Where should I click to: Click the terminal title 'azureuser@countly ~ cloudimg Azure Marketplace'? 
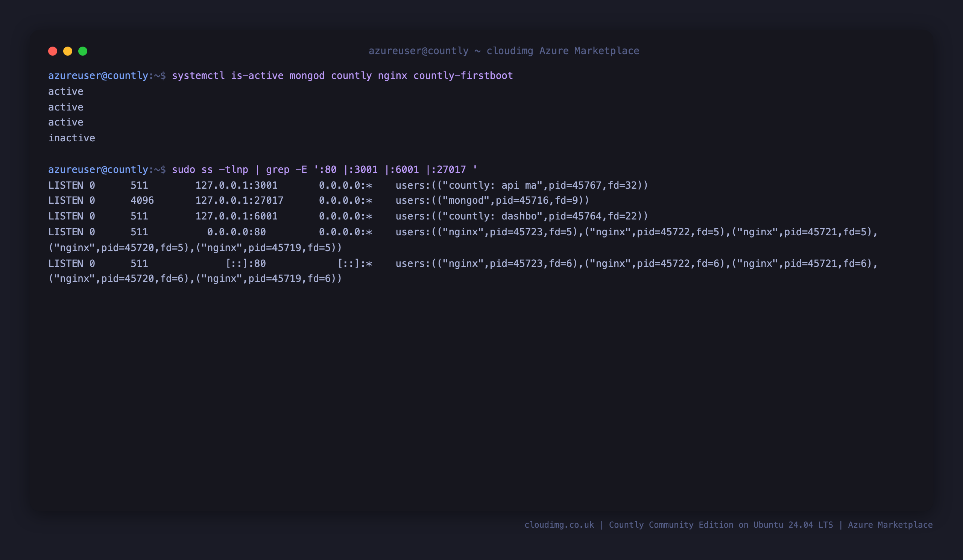(504, 51)
